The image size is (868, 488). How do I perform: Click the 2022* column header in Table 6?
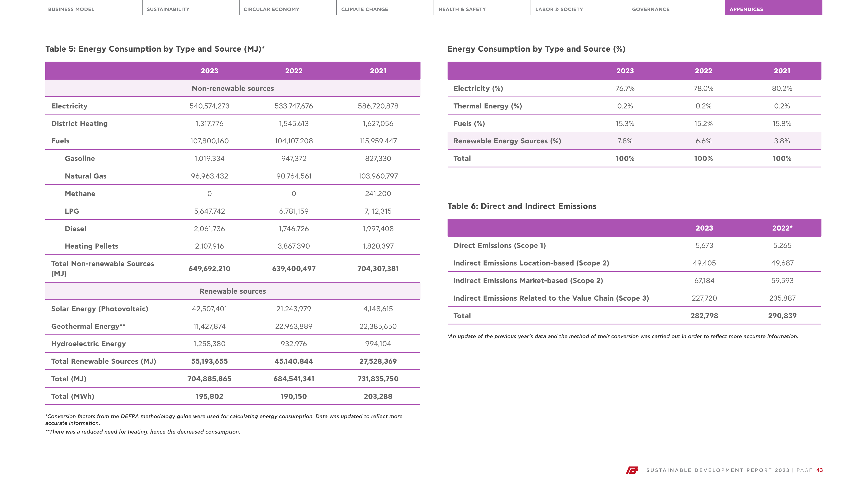(782, 228)
